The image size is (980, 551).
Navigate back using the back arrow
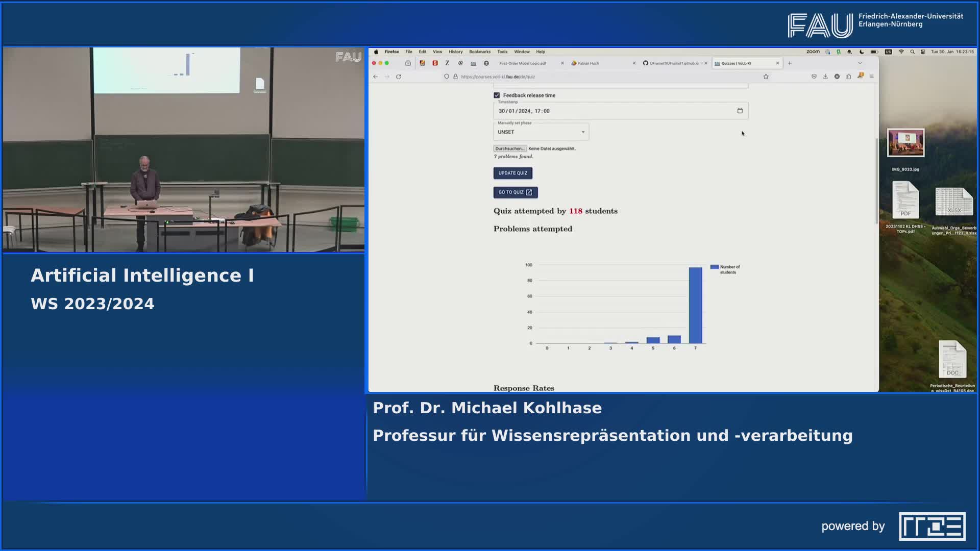click(376, 77)
